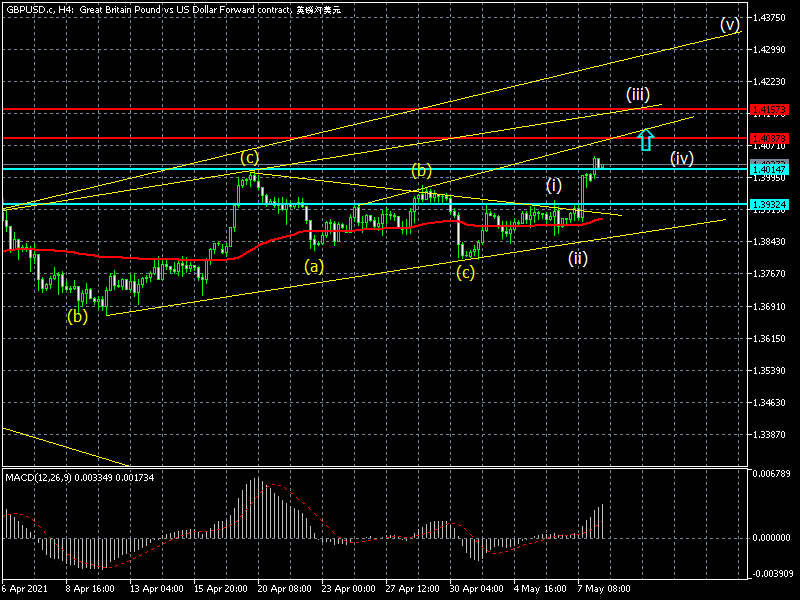Viewport: 800px width, 600px height.
Task: Click the white (ii) wave label
Action: [x=578, y=259]
